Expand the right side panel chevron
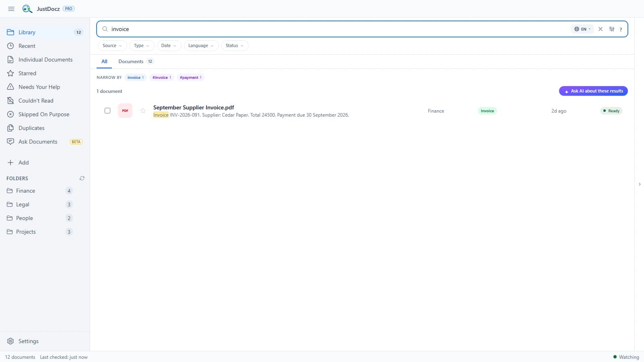Screen dimensions: 644x362 pyautogui.click(x=640, y=184)
